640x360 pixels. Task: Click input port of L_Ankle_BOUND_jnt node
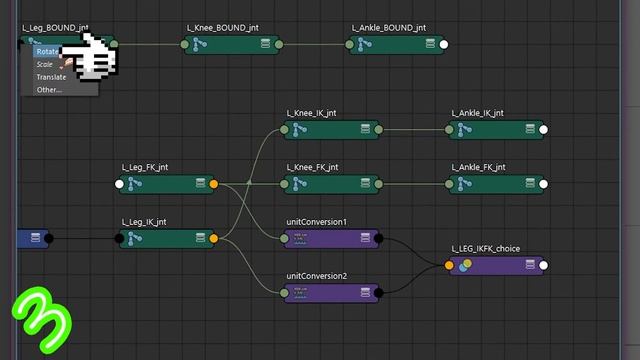(349, 44)
